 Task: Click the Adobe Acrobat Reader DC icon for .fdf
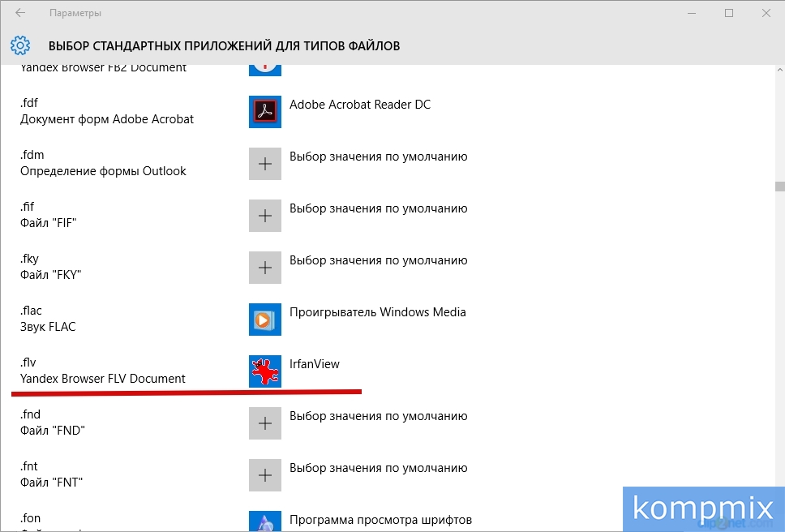[265, 112]
